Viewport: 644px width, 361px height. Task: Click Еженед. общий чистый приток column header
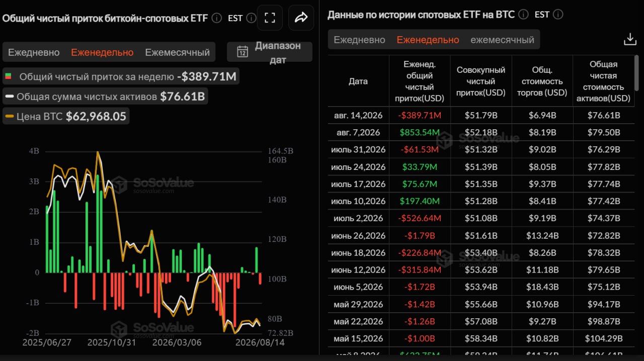coord(420,81)
